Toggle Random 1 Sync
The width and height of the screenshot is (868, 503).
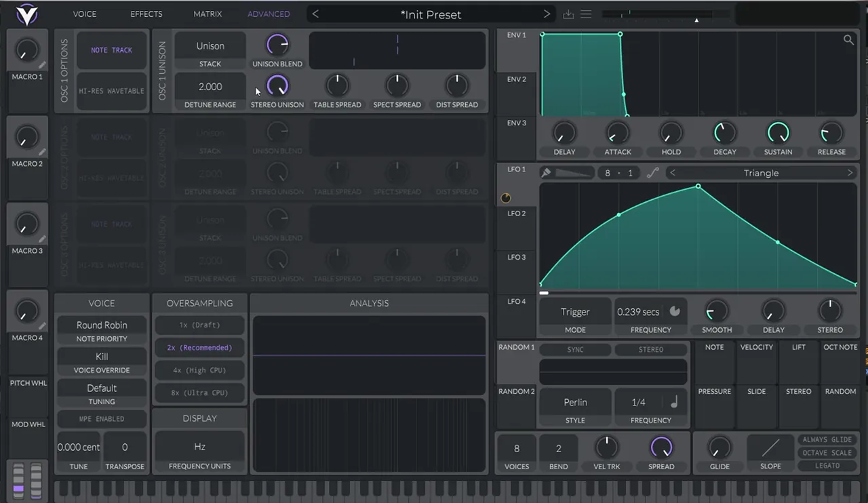[575, 350]
